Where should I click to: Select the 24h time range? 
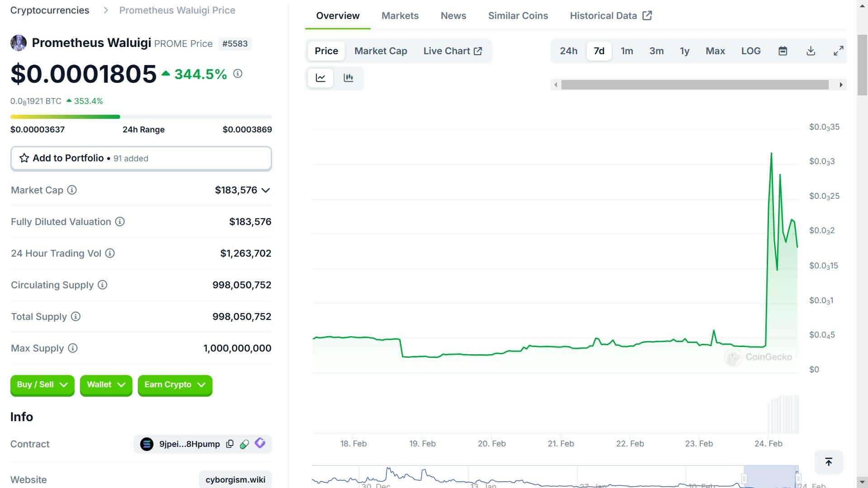click(568, 51)
